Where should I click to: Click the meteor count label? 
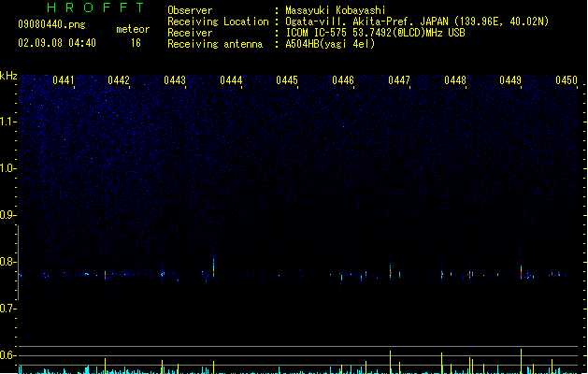(133, 29)
